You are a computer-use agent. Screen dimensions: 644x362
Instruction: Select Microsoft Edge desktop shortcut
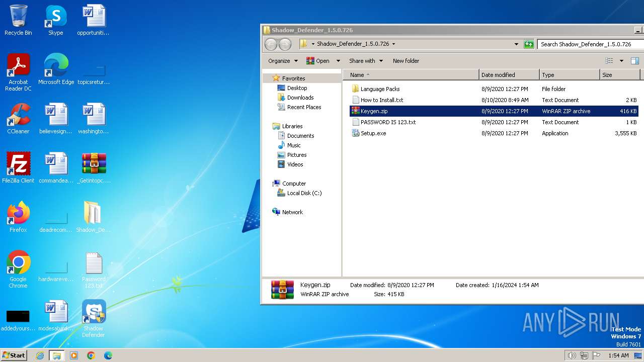[x=56, y=69]
